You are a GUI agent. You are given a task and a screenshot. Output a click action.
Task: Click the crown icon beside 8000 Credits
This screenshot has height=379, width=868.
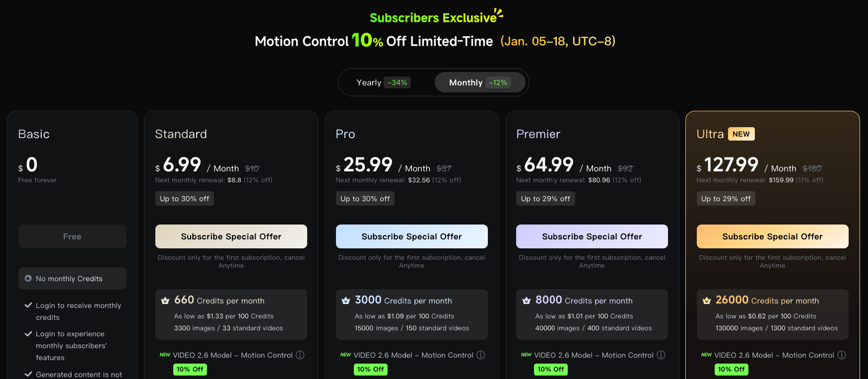click(526, 300)
